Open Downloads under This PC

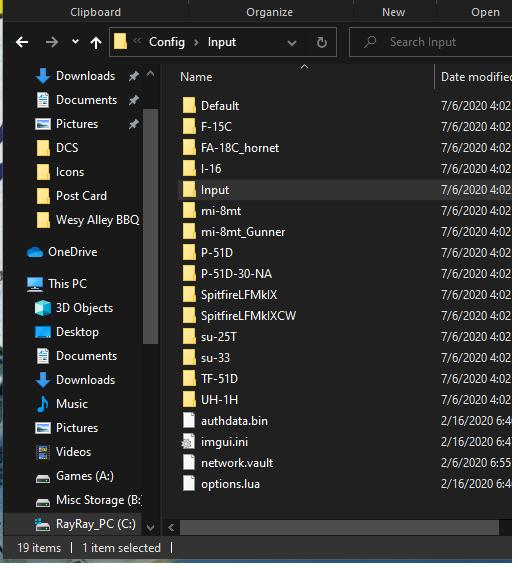pyautogui.click(x=75, y=380)
